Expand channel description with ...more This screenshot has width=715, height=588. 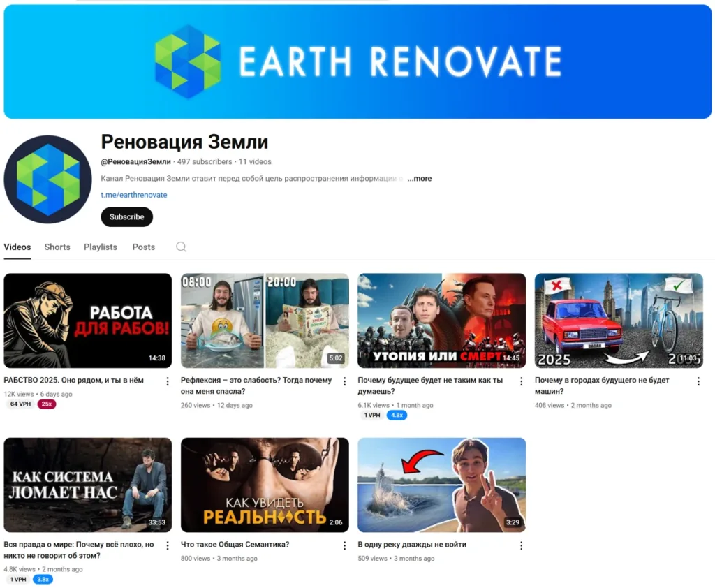pos(420,178)
